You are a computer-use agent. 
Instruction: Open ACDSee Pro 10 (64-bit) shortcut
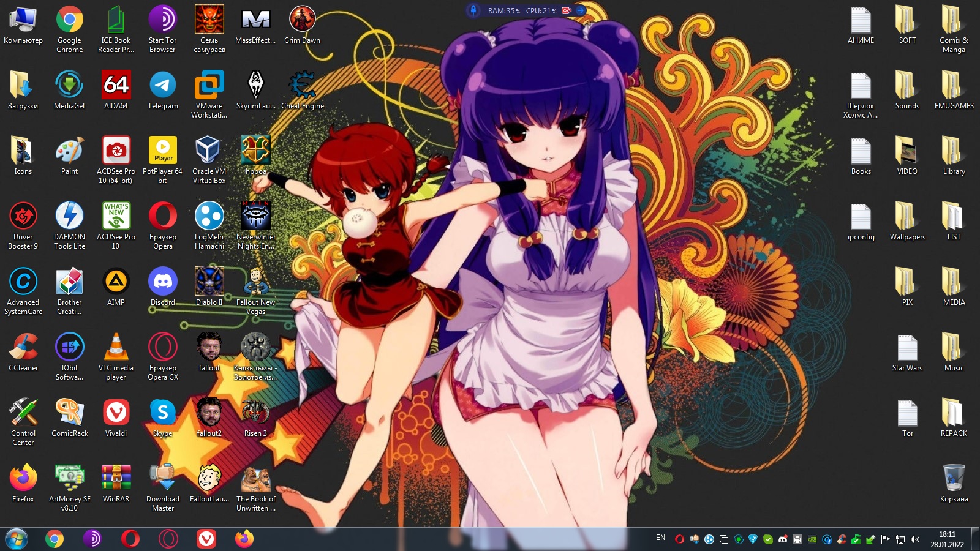pyautogui.click(x=116, y=160)
